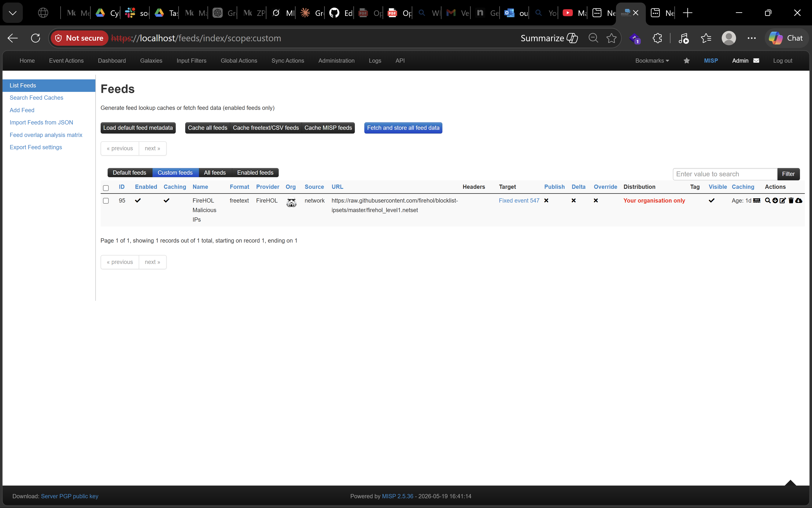Toggle the select-all checkbox in table header

pyautogui.click(x=106, y=188)
